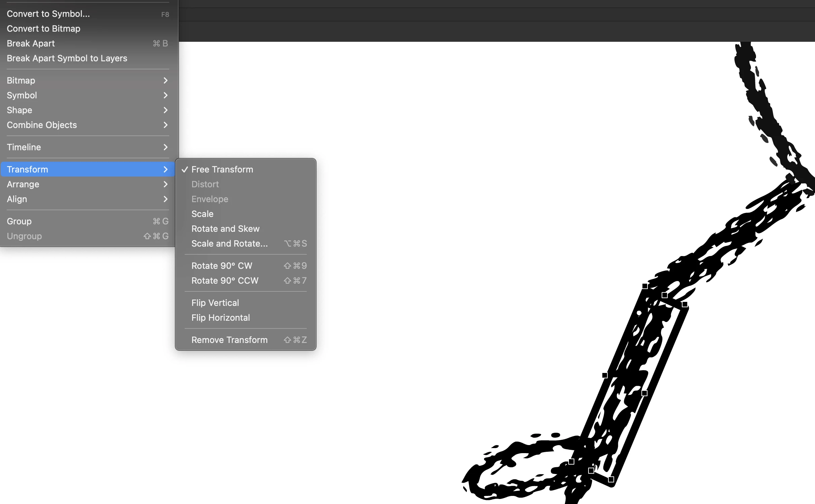Select Rotate and Skew option

tap(225, 229)
